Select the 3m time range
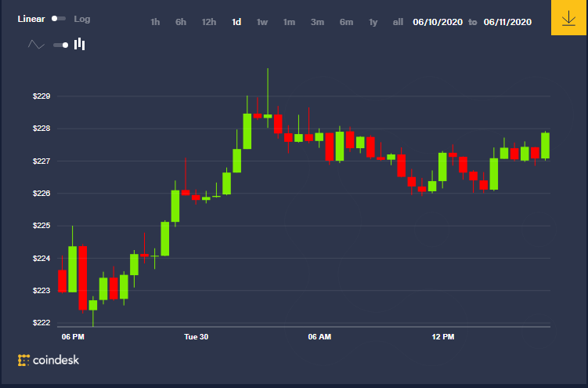The height and width of the screenshot is (388, 588). [317, 22]
